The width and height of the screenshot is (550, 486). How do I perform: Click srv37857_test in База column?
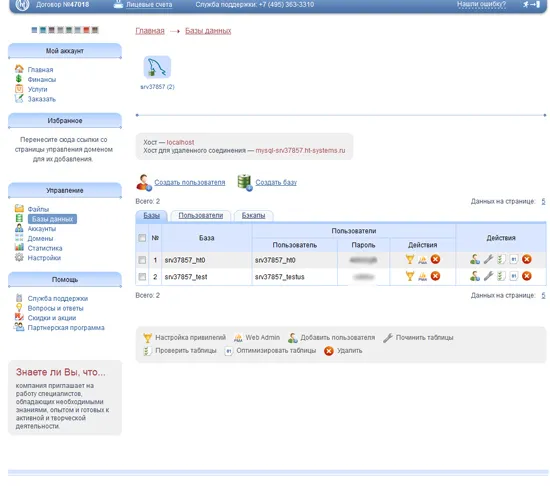[186, 277]
